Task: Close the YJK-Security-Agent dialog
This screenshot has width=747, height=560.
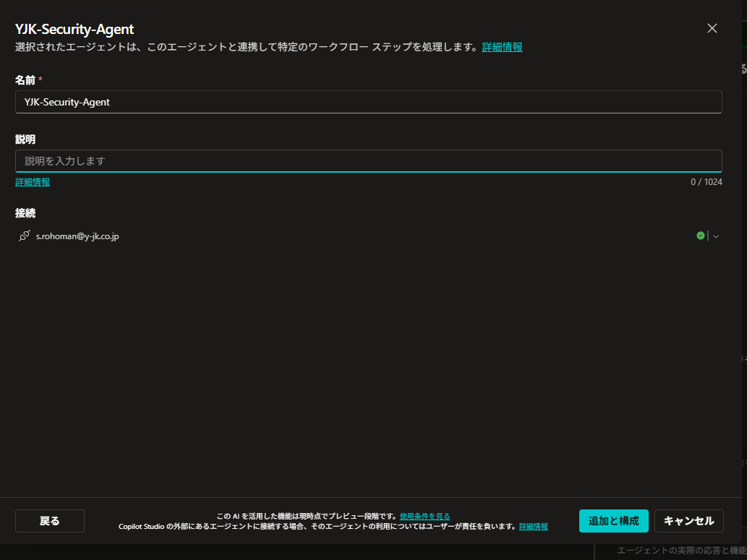Action: tap(712, 29)
